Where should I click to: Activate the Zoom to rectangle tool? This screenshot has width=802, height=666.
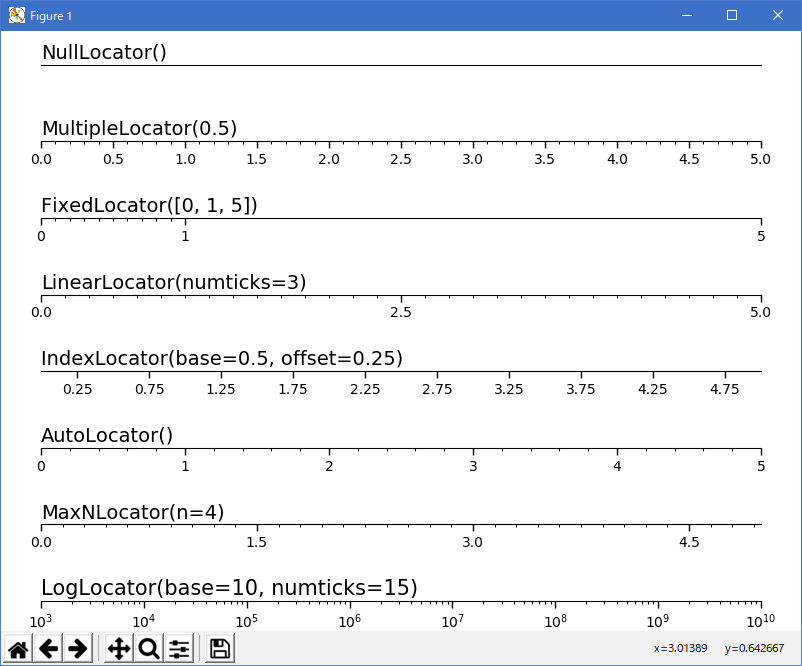149,649
